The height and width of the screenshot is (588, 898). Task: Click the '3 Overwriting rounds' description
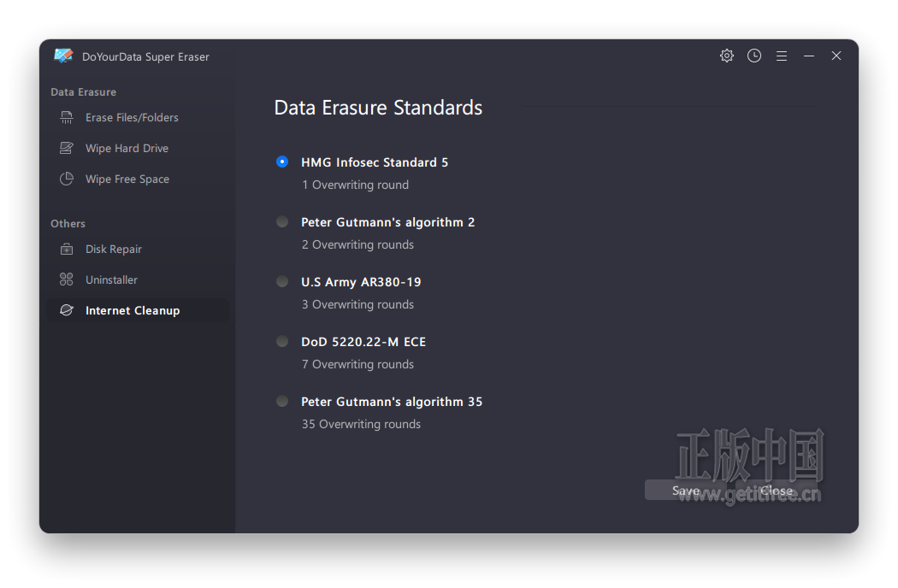358,304
